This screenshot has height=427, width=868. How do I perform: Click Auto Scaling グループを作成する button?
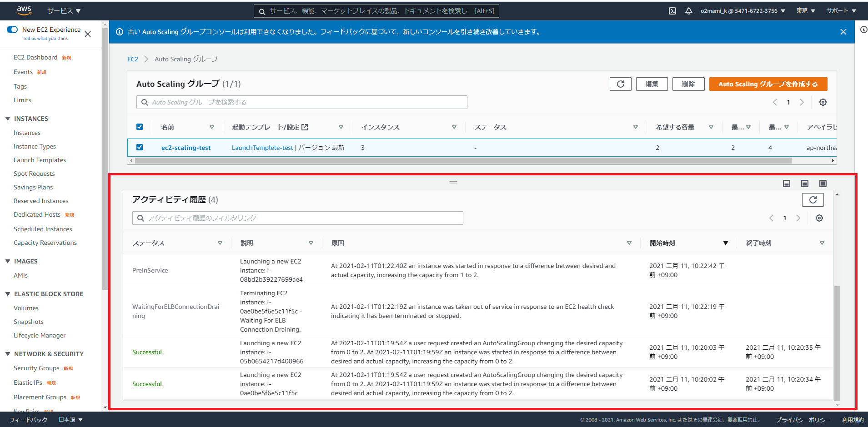[x=768, y=84]
